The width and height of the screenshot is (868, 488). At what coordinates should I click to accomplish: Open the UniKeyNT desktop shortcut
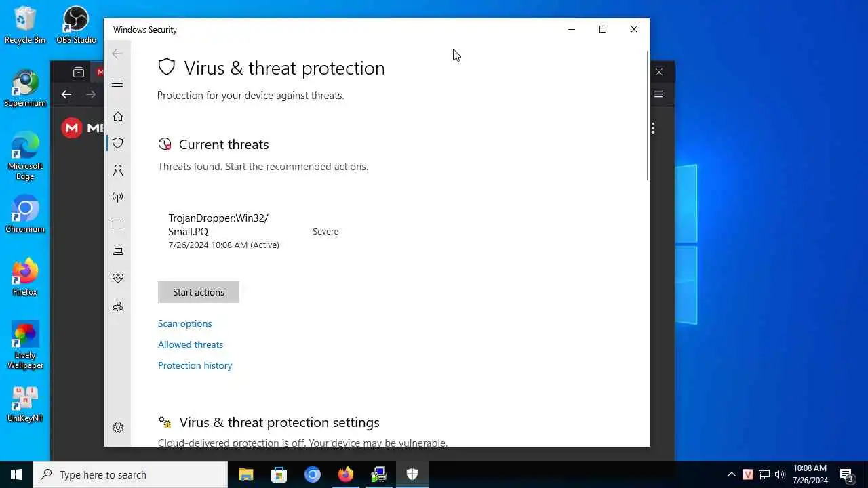(x=25, y=404)
